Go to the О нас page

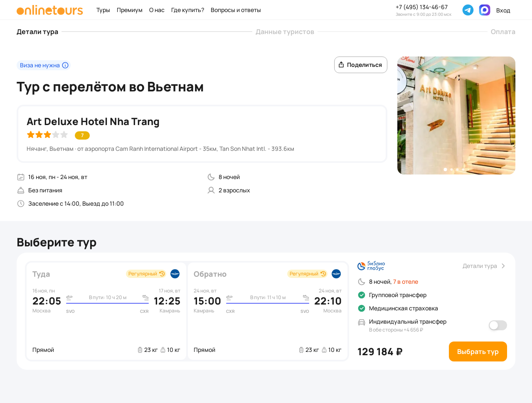[157, 10]
